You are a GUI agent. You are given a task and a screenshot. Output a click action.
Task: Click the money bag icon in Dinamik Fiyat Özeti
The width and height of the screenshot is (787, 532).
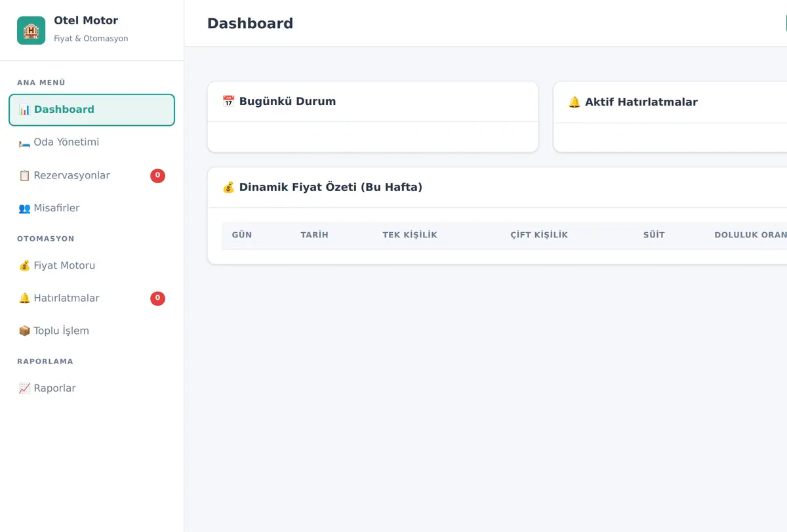click(228, 188)
